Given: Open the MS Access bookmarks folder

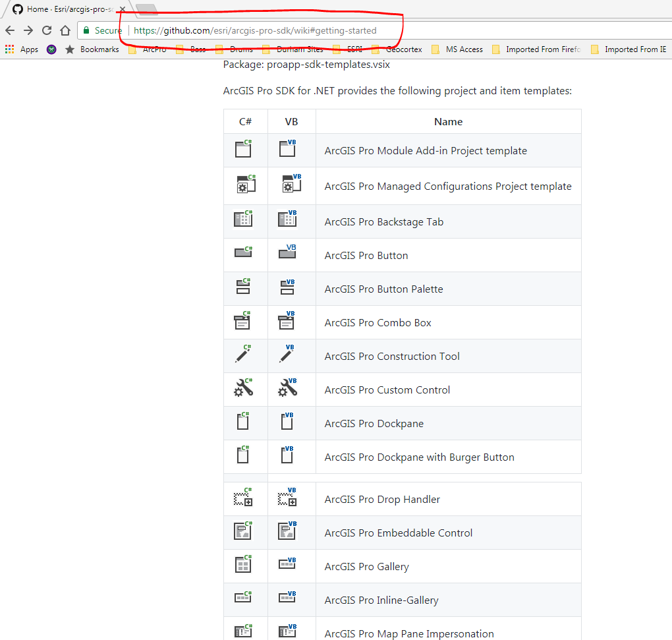Looking at the screenshot, I should (457, 49).
